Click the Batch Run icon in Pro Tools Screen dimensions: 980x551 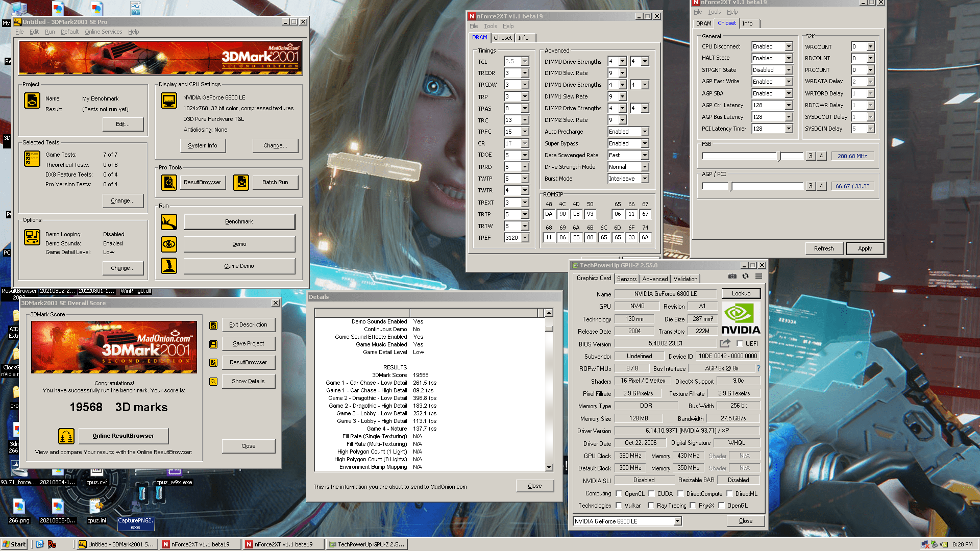(x=241, y=182)
